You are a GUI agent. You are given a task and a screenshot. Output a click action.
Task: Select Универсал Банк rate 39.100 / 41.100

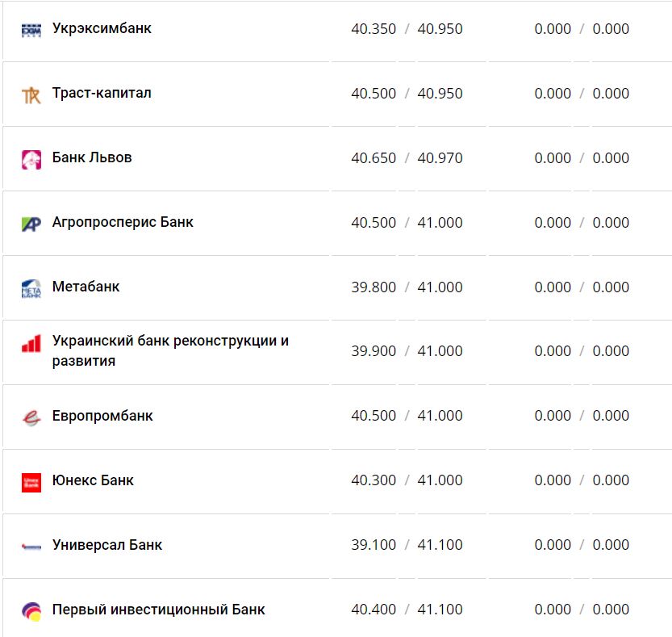[407, 546]
